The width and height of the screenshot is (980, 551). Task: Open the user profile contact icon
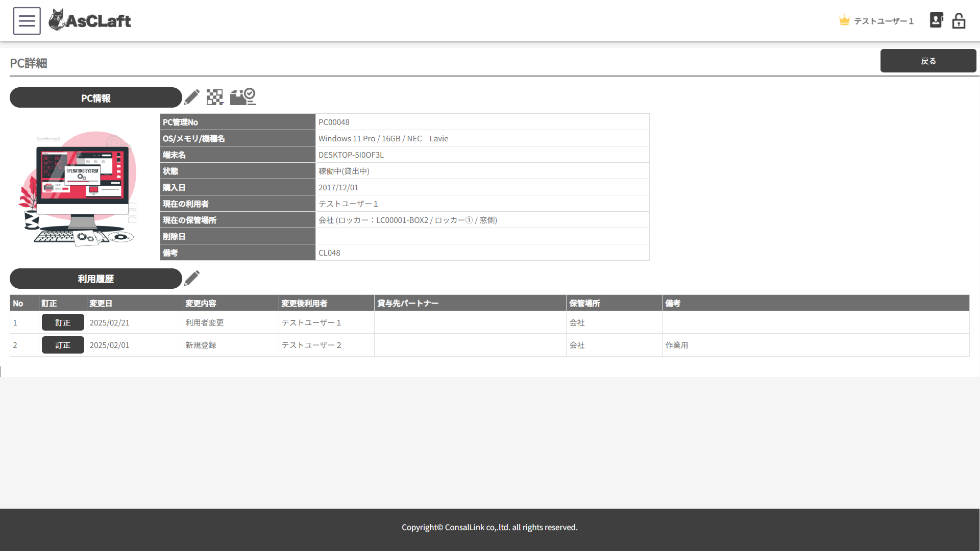click(936, 20)
